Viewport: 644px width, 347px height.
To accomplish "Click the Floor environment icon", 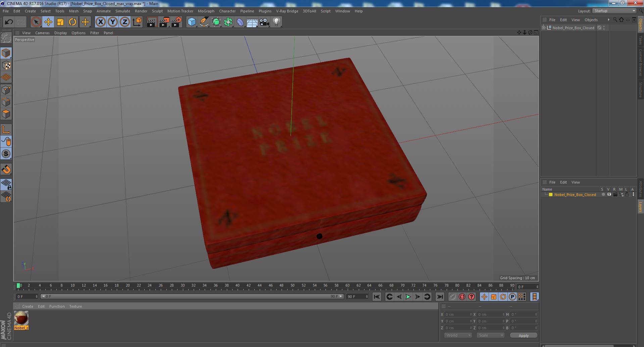I will (x=252, y=22).
